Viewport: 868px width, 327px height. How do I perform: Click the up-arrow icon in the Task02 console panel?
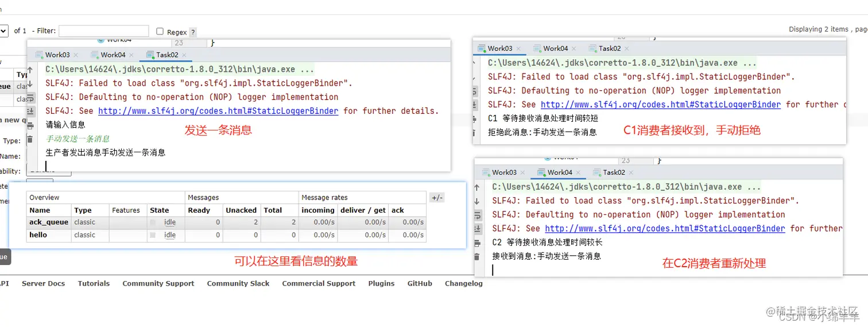pyautogui.click(x=31, y=71)
